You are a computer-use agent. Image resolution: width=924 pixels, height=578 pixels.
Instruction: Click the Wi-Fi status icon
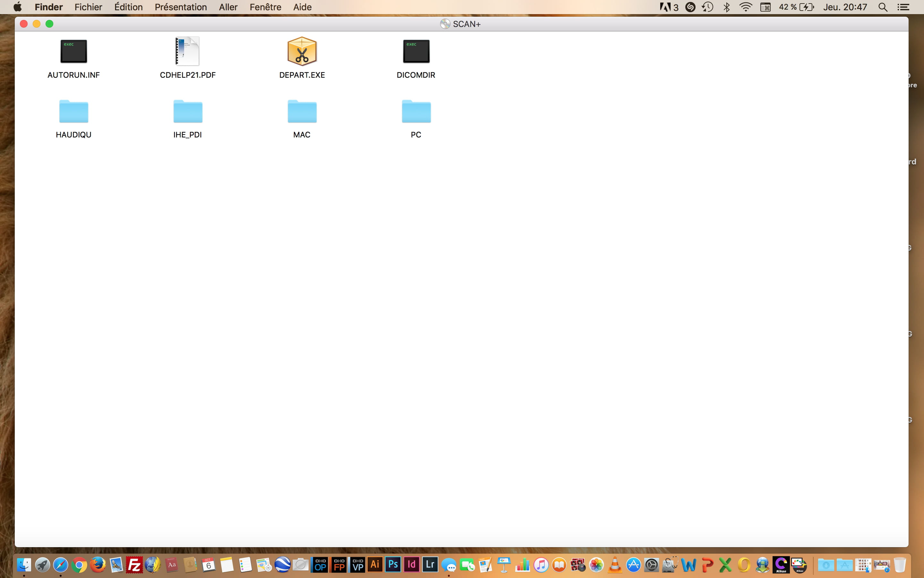click(x=746, y=7)
